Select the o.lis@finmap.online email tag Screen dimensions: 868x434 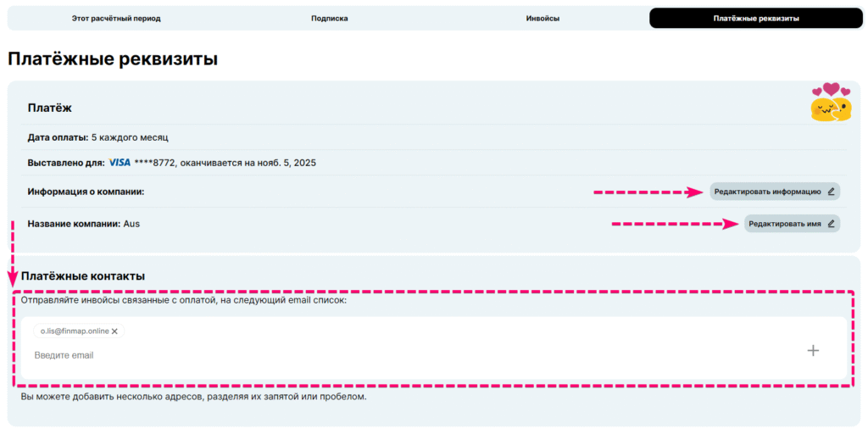74,331
